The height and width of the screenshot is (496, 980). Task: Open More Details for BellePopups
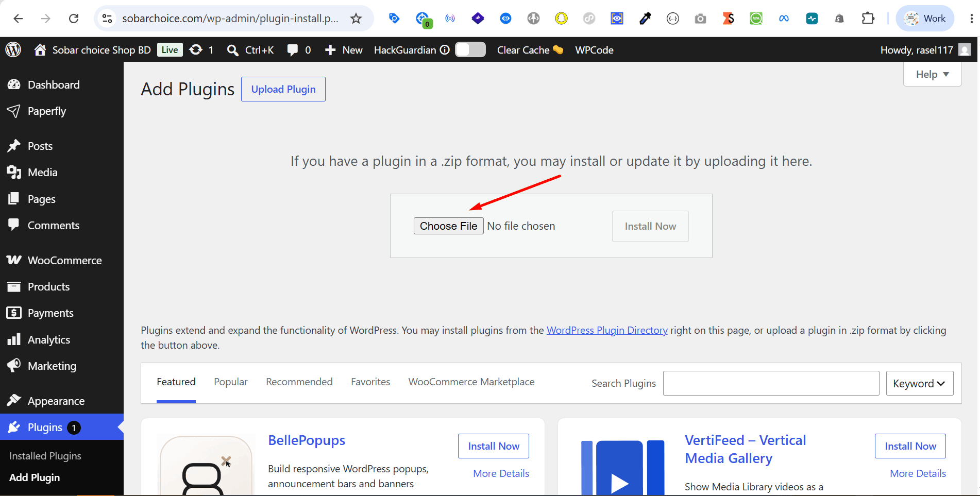501,473
